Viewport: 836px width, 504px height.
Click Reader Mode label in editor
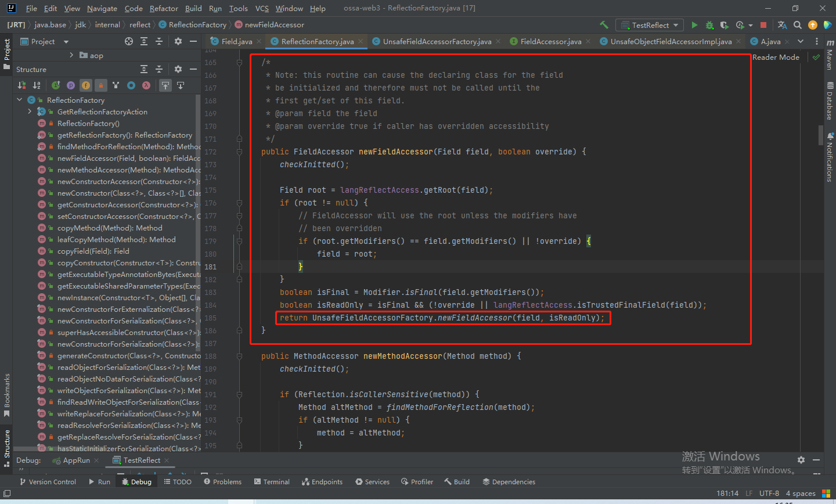click(776, 57)
